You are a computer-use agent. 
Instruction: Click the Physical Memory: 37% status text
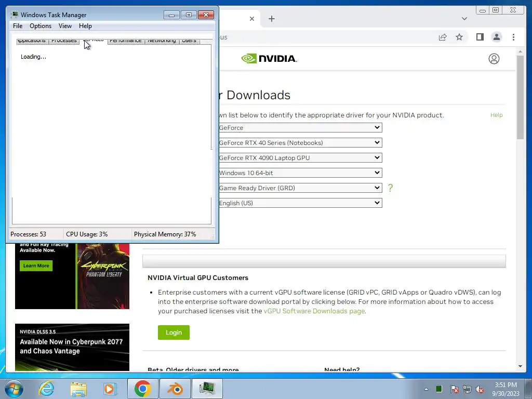[165, 234]
